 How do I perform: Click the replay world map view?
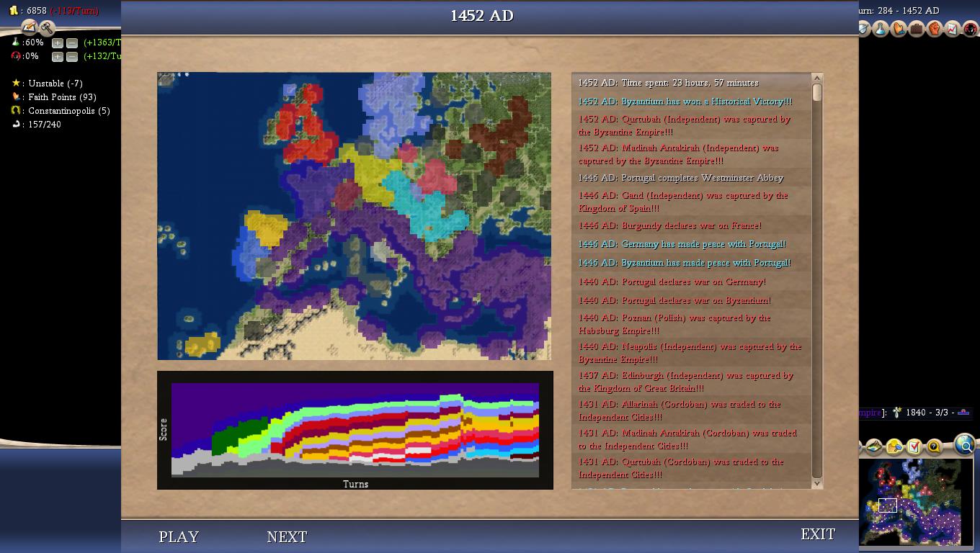click(x=355, y=216)
